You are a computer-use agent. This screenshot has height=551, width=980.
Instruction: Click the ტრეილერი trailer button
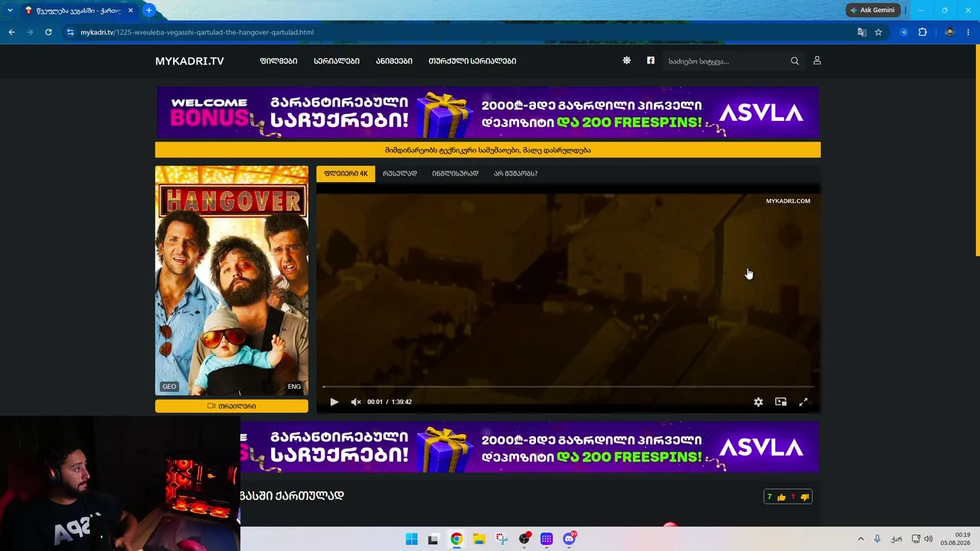(x=232, y=406)
